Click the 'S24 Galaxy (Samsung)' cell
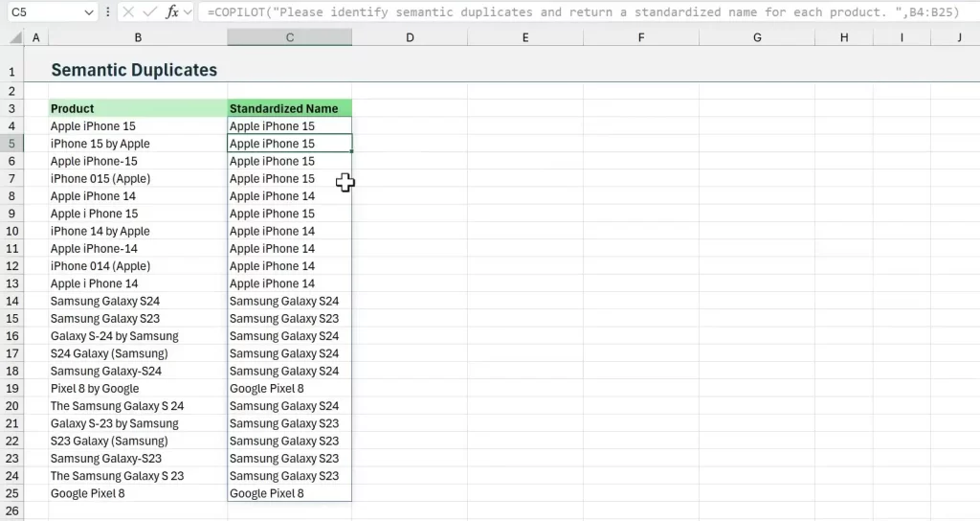Screen dimensions: 980x521 138,353
